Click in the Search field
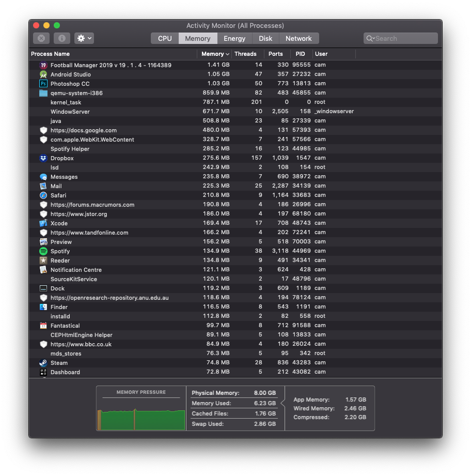 (x=401, y=39)
